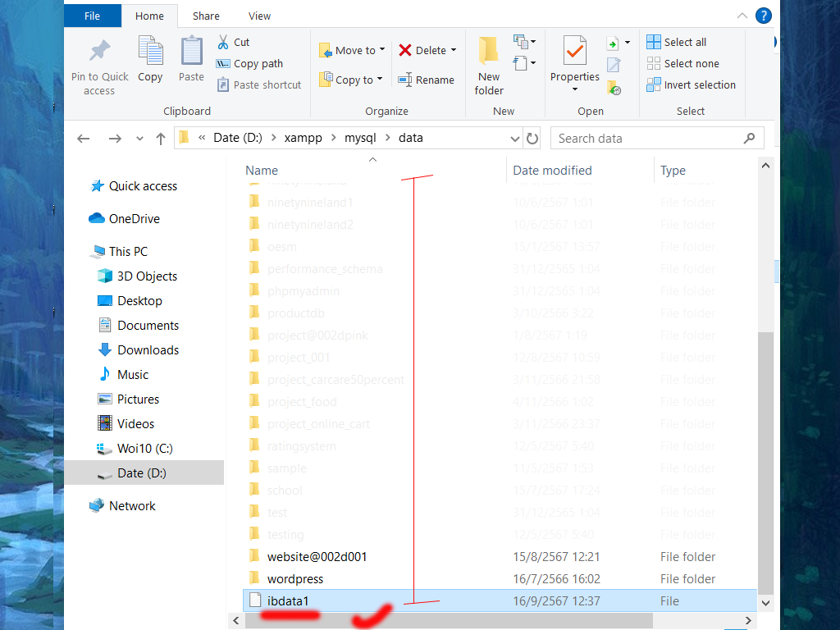Image resolution: width=840 pixels, height=630 pixels.
Task: Click the Search data input box
Action: 648,139
